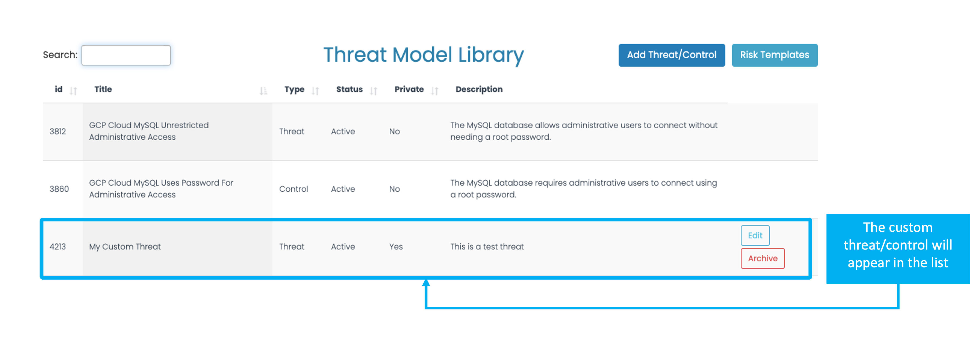This screenshot has height=345, width=980.
Task: Click the id column sort icon
Action: 74,90
